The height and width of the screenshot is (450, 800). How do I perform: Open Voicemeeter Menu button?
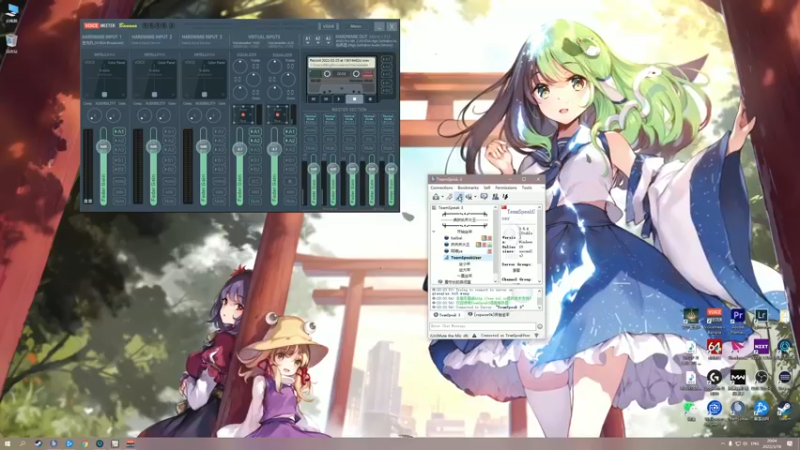point(356,26)
